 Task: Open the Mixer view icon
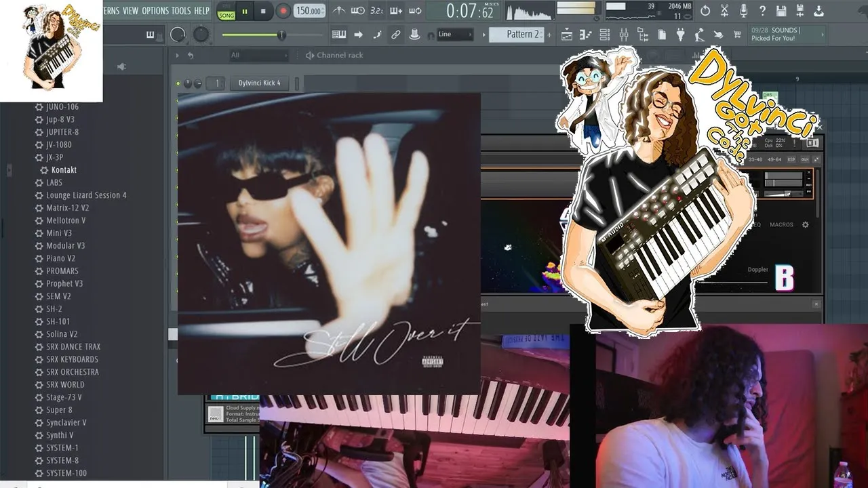coord(624,35)
